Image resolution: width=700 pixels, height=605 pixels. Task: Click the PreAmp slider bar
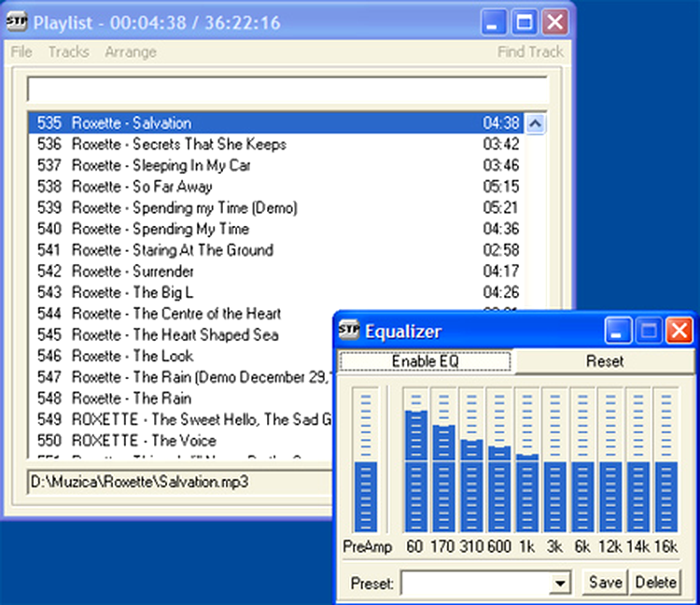[366, 460]
